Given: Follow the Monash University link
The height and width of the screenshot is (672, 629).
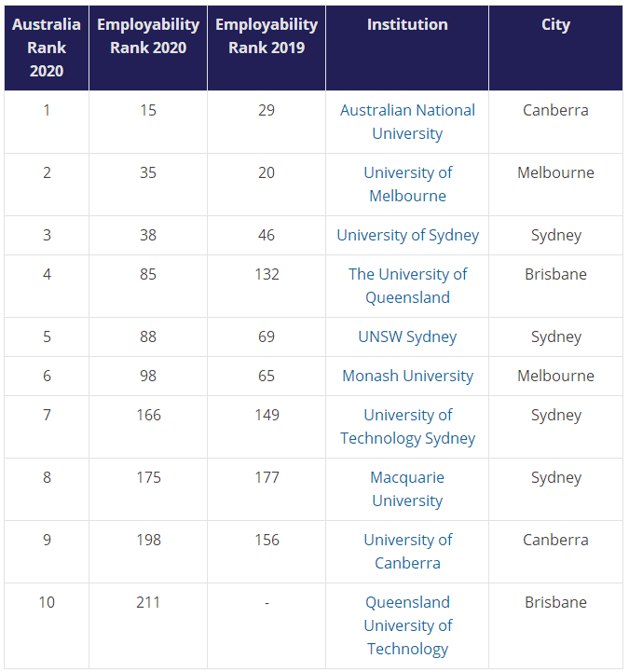Looking at the screenshot, I should (407, 376).
